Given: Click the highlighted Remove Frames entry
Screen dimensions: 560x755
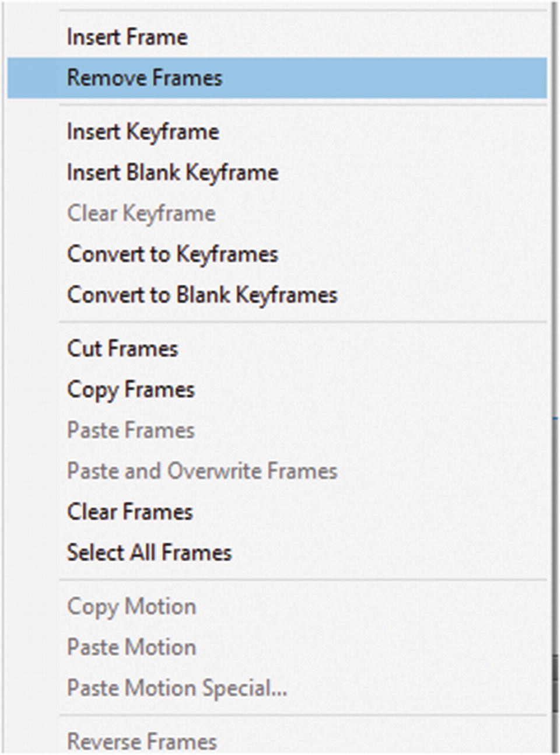Looking at the screenshot, I should [x=146, y=78].
